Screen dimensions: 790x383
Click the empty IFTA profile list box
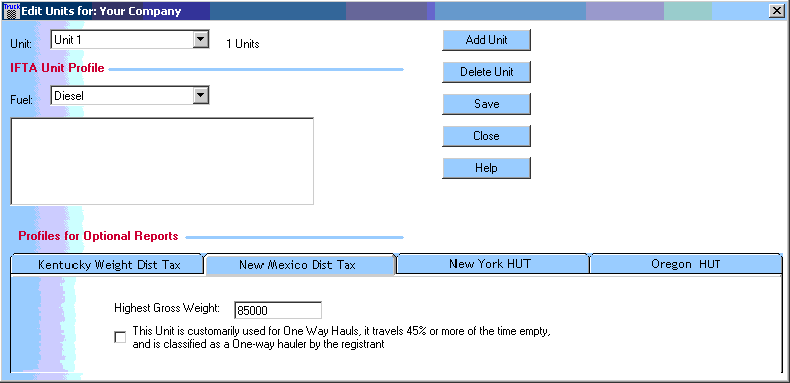[x=162, y=161]
